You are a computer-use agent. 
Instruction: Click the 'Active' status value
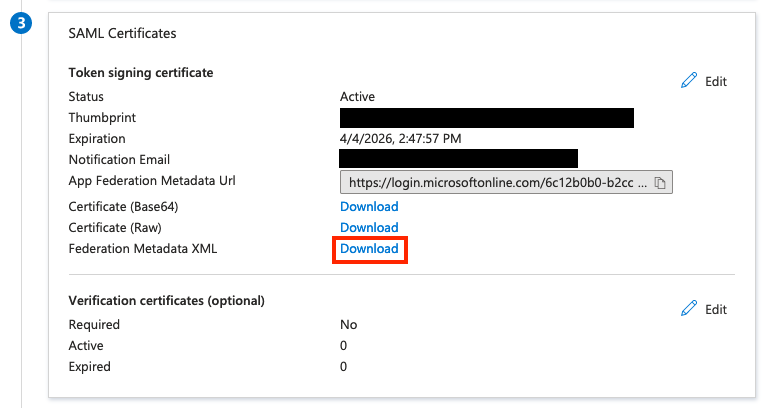point(357,97)
